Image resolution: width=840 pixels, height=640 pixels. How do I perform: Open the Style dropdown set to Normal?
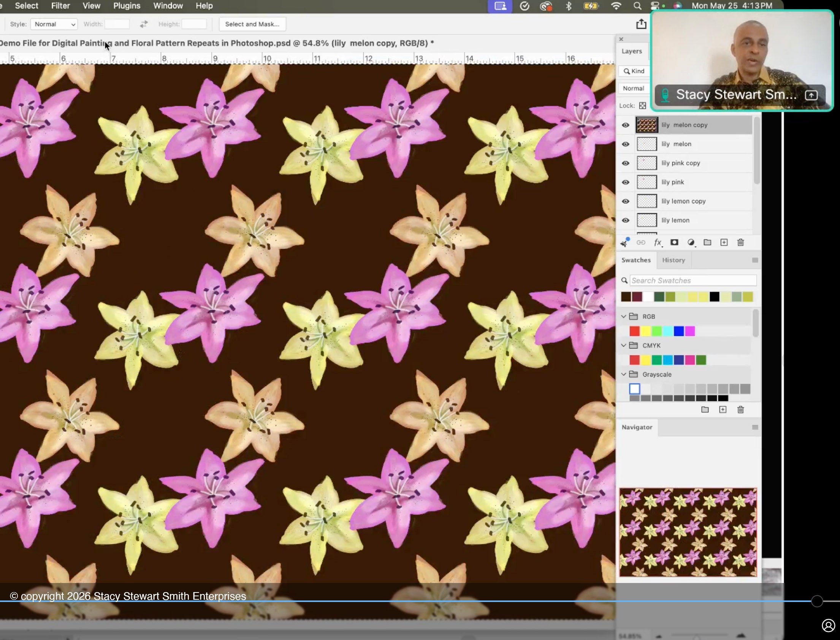coord(54,24)
